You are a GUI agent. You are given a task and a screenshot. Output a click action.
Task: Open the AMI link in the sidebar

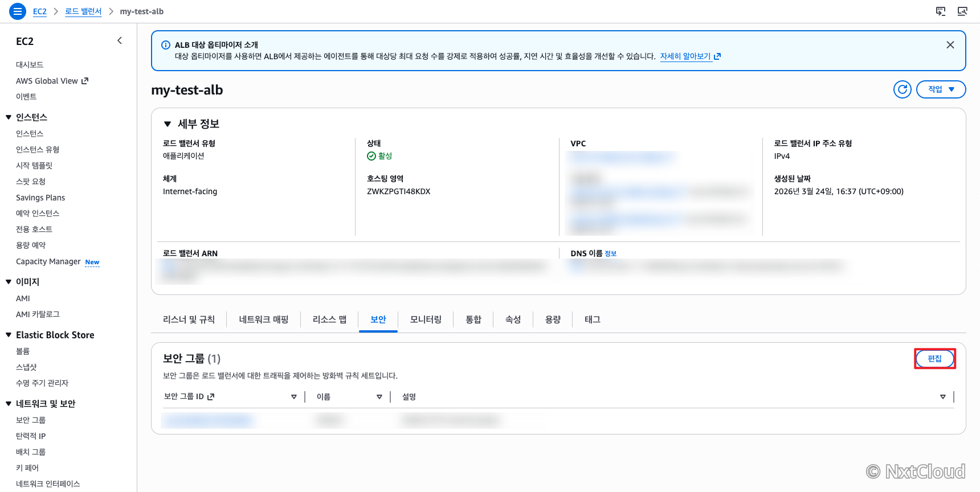(x=23, y=298)
